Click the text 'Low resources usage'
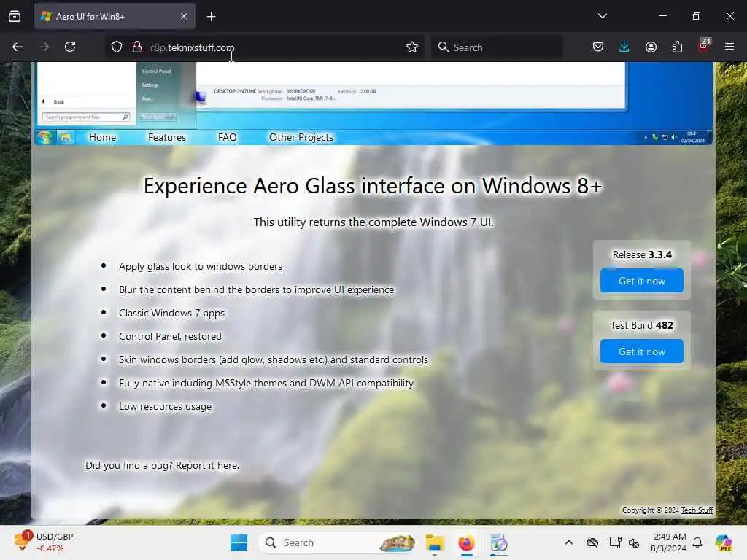 click(166, 407)
